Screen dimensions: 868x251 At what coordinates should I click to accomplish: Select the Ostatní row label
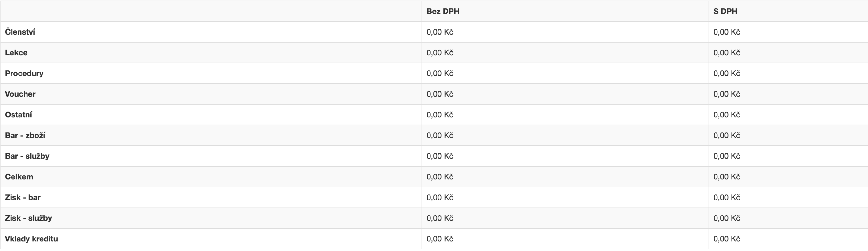19,115
